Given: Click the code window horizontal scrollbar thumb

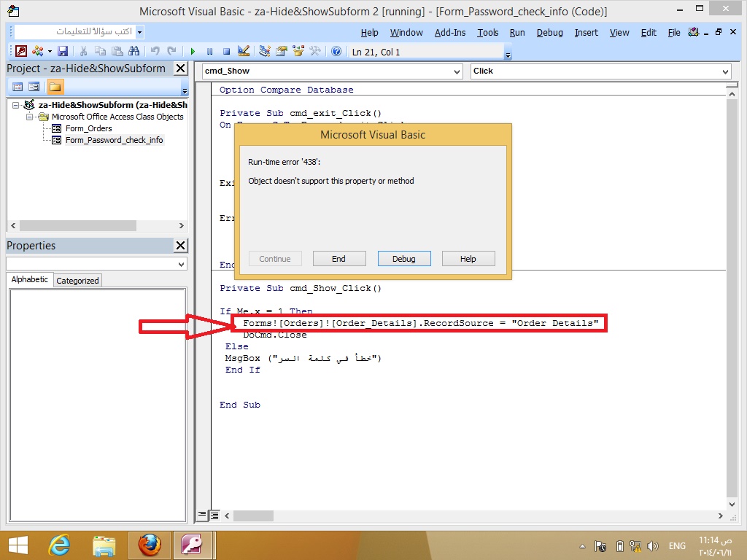Looking at the screenshot, I should (x=253, y=516).
